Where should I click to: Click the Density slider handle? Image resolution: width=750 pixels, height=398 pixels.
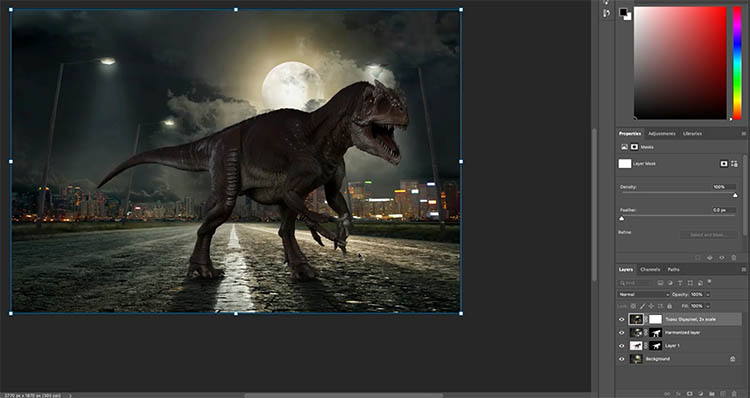pos(735,195)
